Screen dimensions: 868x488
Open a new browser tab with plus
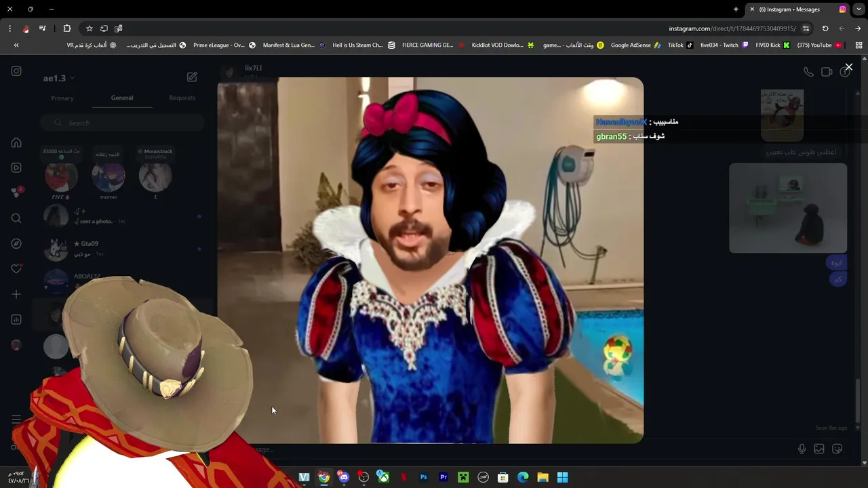(x=736, y=9)
